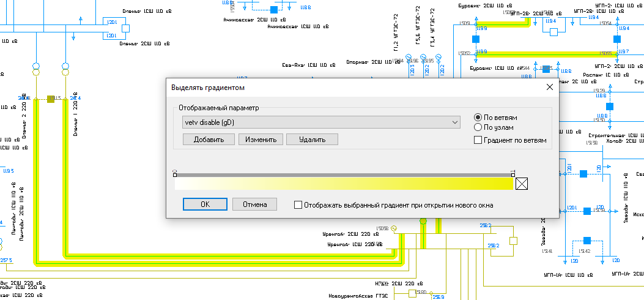This screenshot has width=644, height=300.
Task: Click the olive breaker square labeled L5113
Action: 51,98
